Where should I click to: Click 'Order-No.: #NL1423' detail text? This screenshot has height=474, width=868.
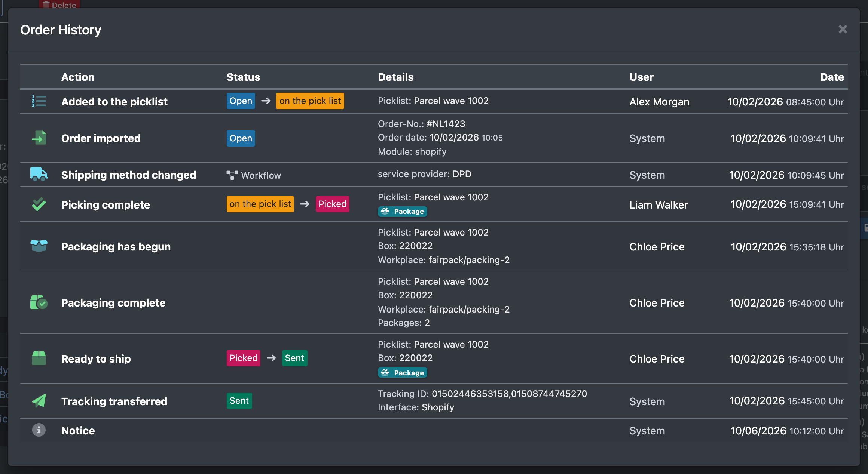pyautogui.click(x=422, y=124)
